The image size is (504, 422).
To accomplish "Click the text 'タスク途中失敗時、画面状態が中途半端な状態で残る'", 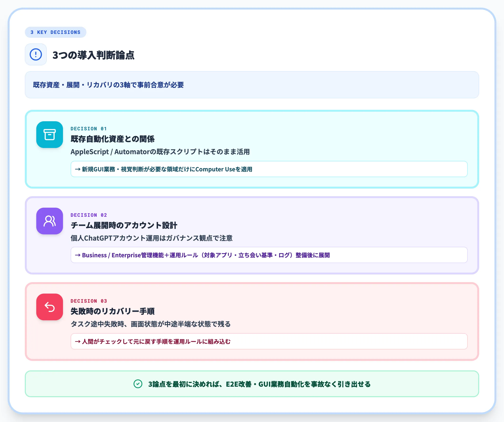I will 151,324.
